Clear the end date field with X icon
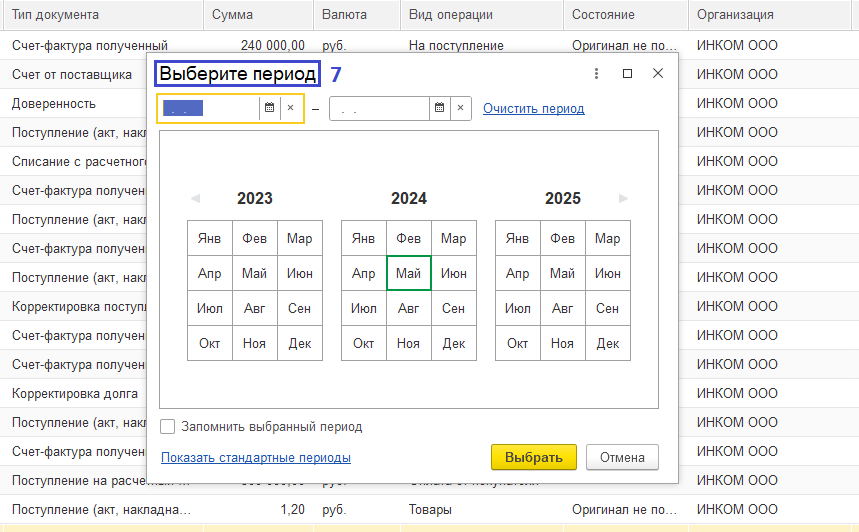Image resolution: width=859 pixels, height=532 pixels. pos(461,108)
